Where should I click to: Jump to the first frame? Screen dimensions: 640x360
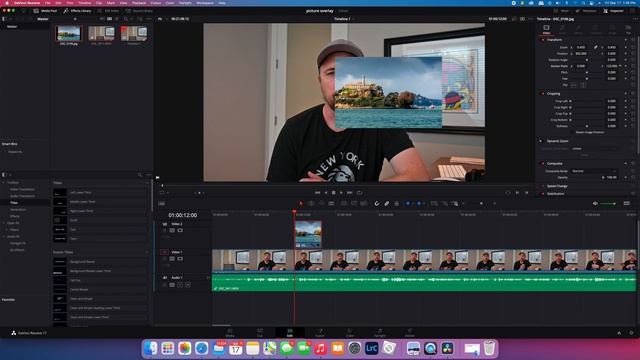pyautogui.click(x=318, y=193)
